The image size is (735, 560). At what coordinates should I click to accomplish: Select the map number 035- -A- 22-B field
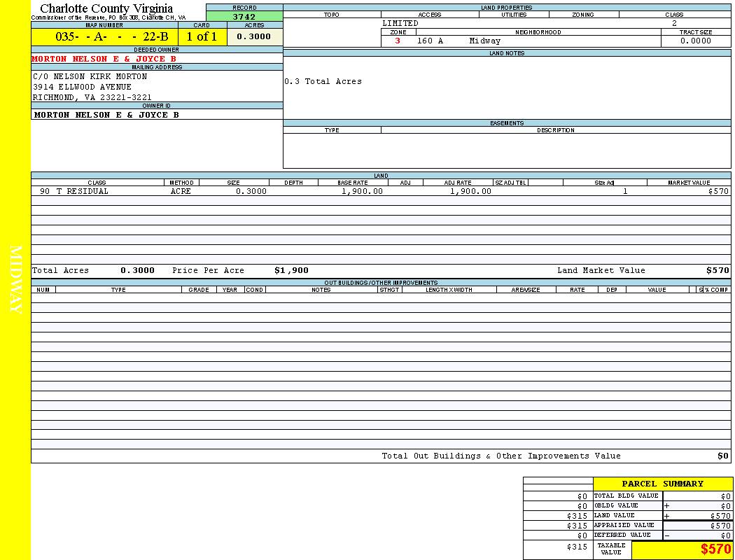click(x=104, y=37)
